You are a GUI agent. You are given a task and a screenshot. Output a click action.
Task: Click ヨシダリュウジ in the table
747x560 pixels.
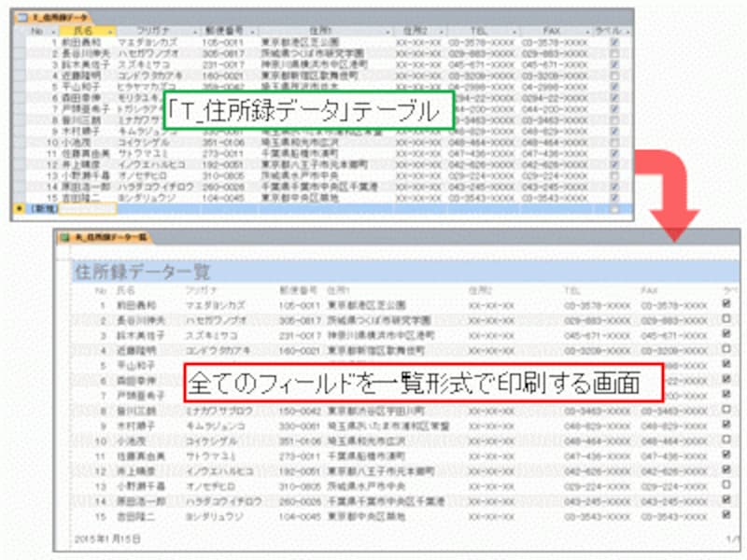148,198
